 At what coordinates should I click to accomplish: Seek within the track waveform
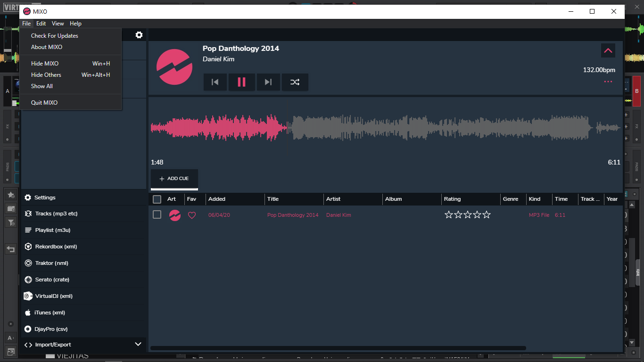pyautogui.click(x=386, y=127)
